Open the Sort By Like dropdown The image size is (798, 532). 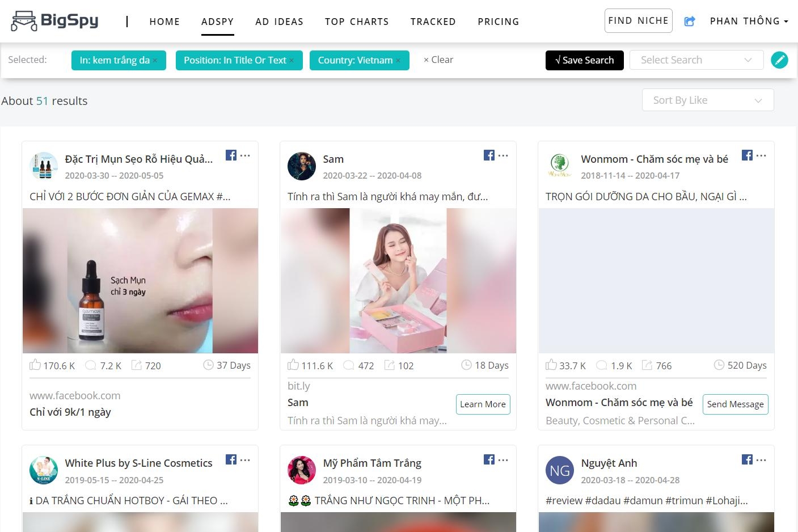click(x=708, y=100)
